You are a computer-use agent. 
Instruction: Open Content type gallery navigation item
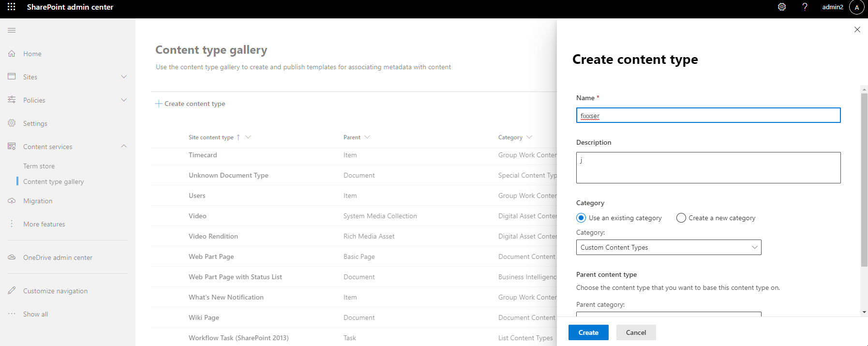coord(53,181)
